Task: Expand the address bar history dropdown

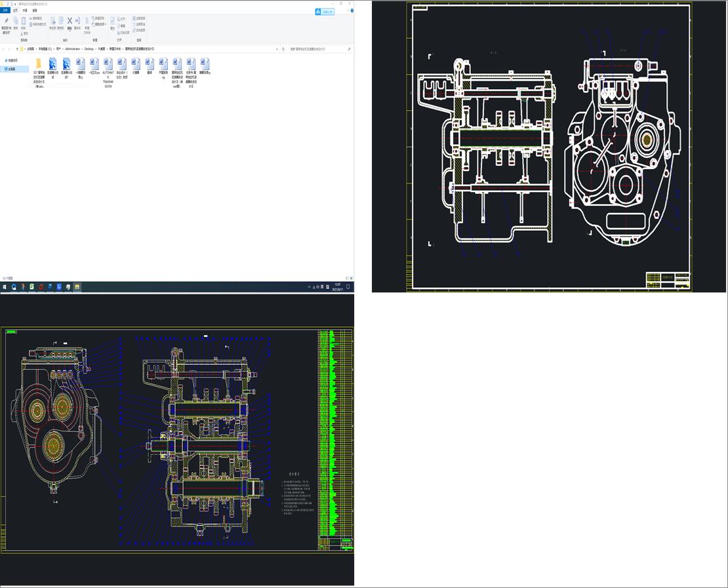Action: coord(276,49)
